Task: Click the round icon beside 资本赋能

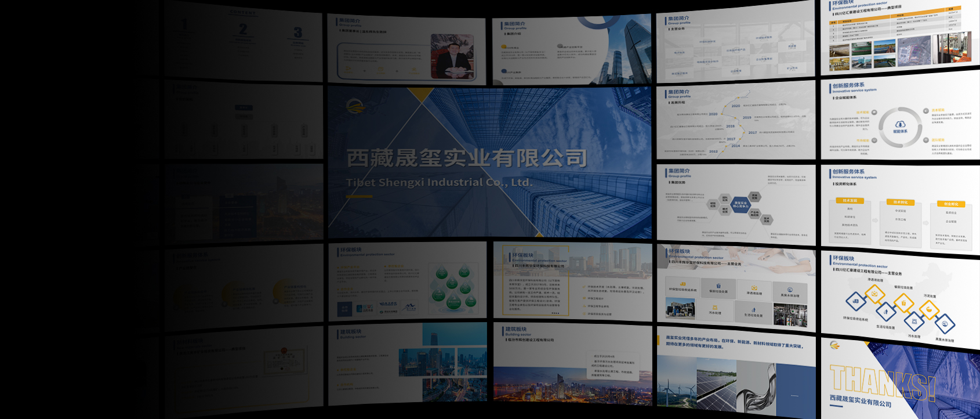Action: click(926, 110)
